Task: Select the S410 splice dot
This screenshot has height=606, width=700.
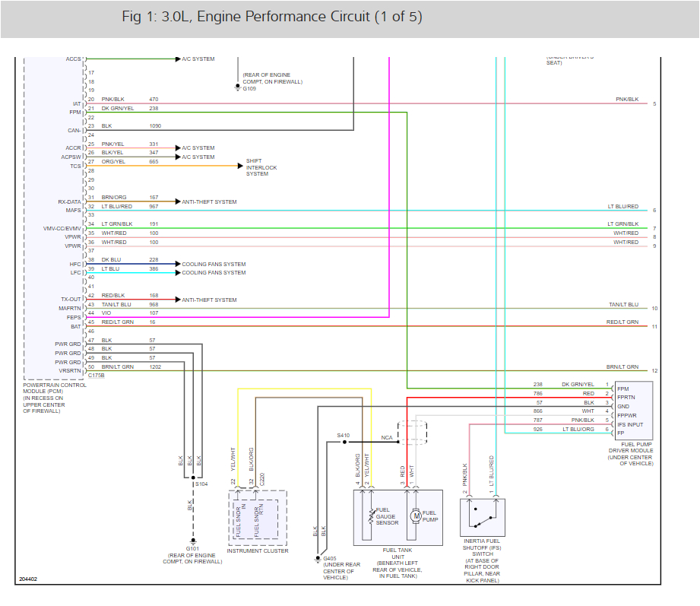Action: click(344, 442)
